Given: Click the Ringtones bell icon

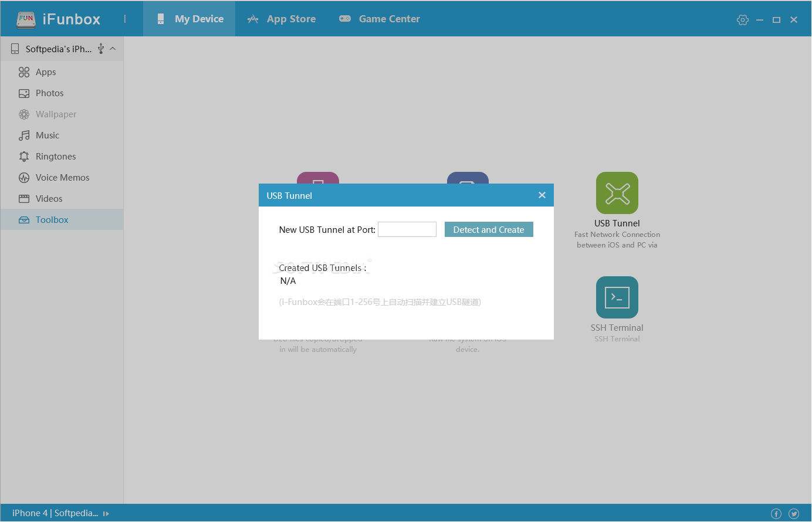Looking at the screenshot, I should 24,157.
